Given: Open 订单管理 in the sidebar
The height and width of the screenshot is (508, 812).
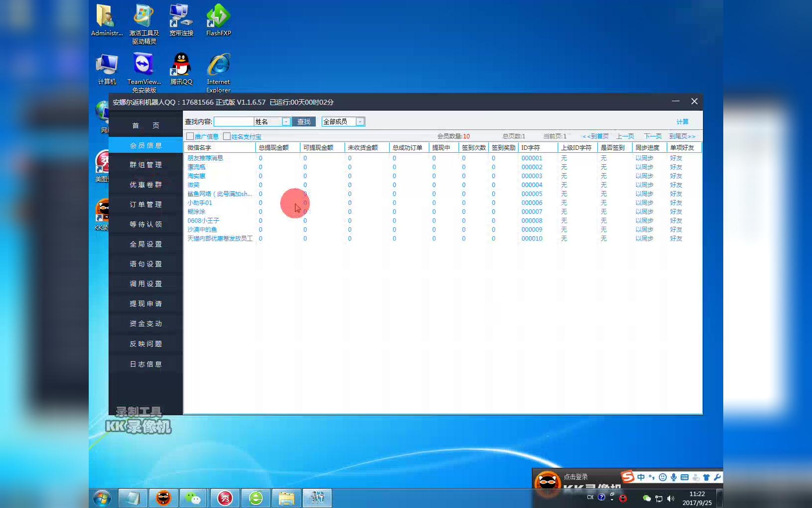Looking at the screenshot, I should click(x=146, y=204).
